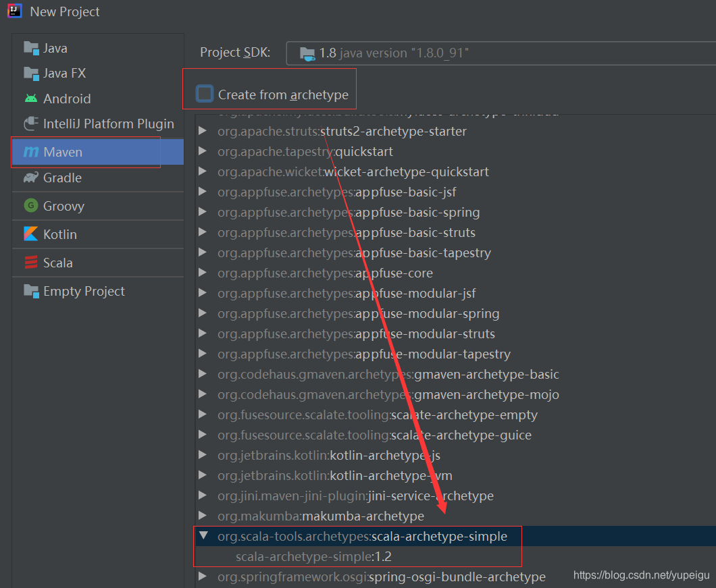Choose Android project type label

(67, 99)
